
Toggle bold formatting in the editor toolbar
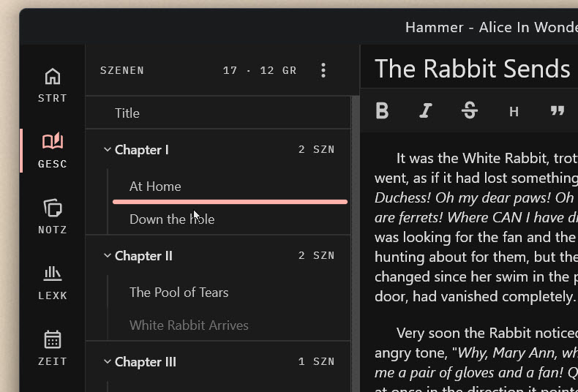[382, 110]
